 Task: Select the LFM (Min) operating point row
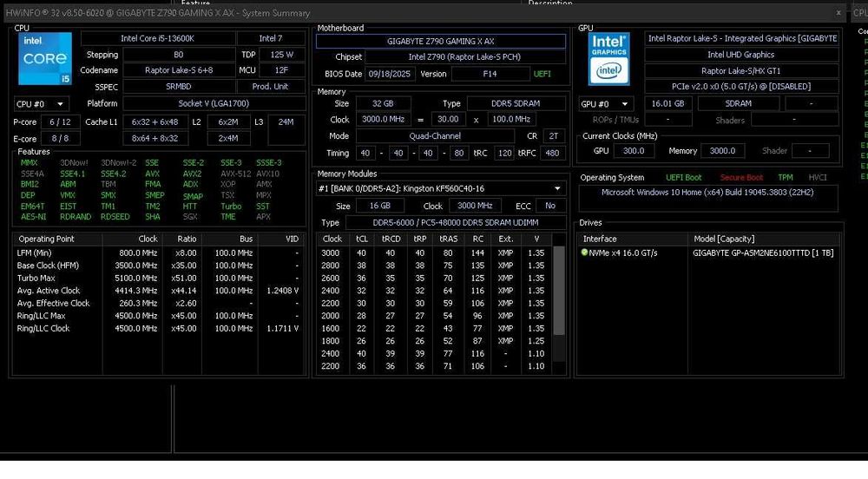point(158,253)
